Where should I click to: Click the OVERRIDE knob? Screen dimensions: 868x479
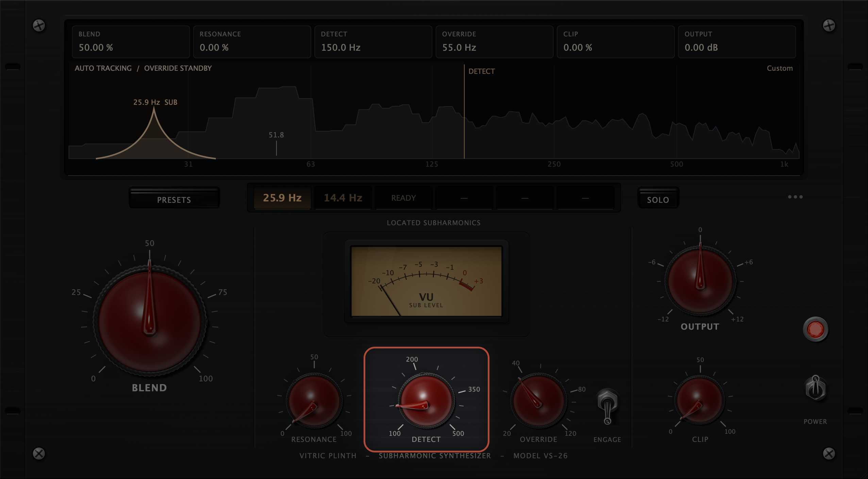pyautogui.click(x=539, y=401)
